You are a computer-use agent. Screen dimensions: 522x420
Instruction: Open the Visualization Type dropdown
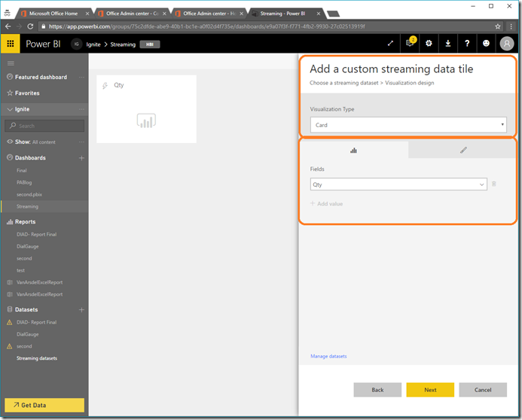(x=408, y=125)
